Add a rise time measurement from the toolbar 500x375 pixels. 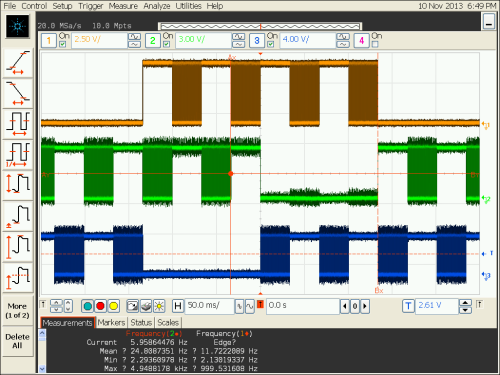tap(18, 63)
